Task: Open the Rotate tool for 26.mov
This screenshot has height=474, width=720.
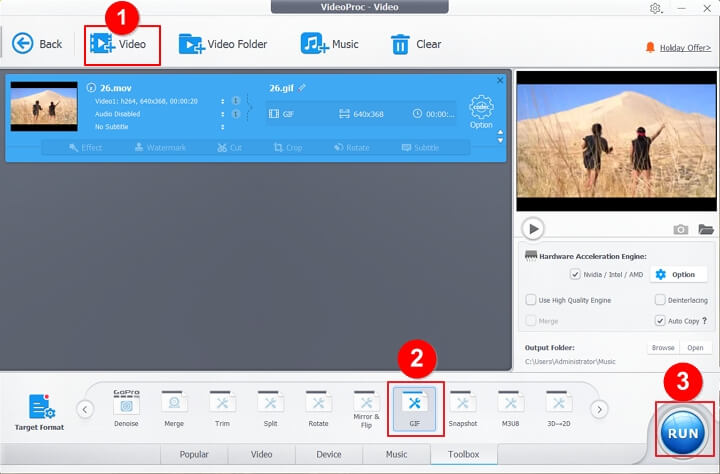Action: pyautogui.click(x=352, y=147)
